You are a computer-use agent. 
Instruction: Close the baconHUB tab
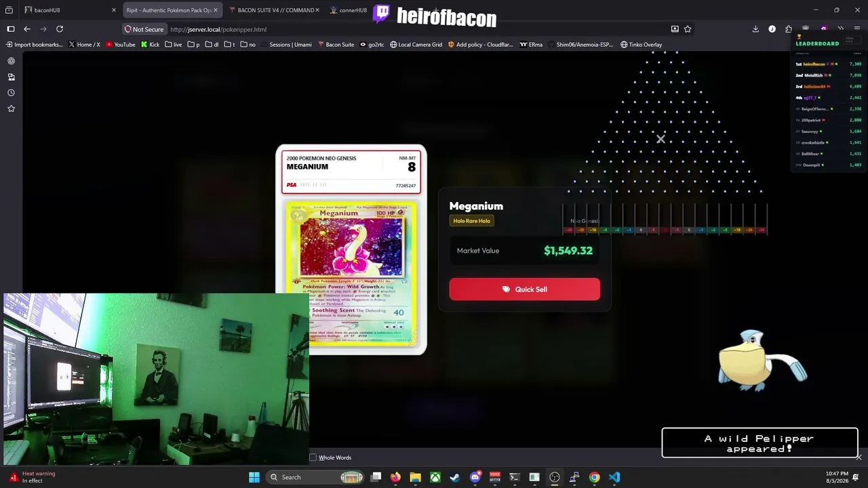point(114,10)
